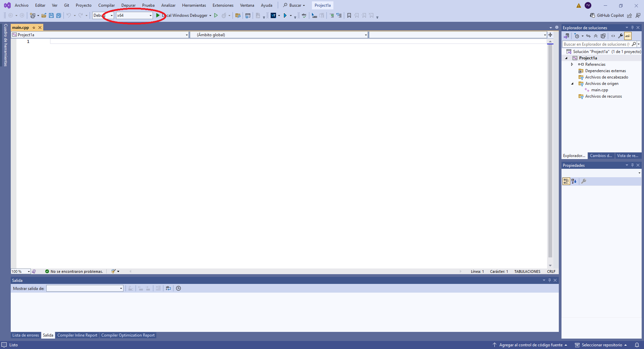Click the spell checker abc icon
Image resolution: width=644 pixels, height=349 pixels.
[x=304, y=15]
